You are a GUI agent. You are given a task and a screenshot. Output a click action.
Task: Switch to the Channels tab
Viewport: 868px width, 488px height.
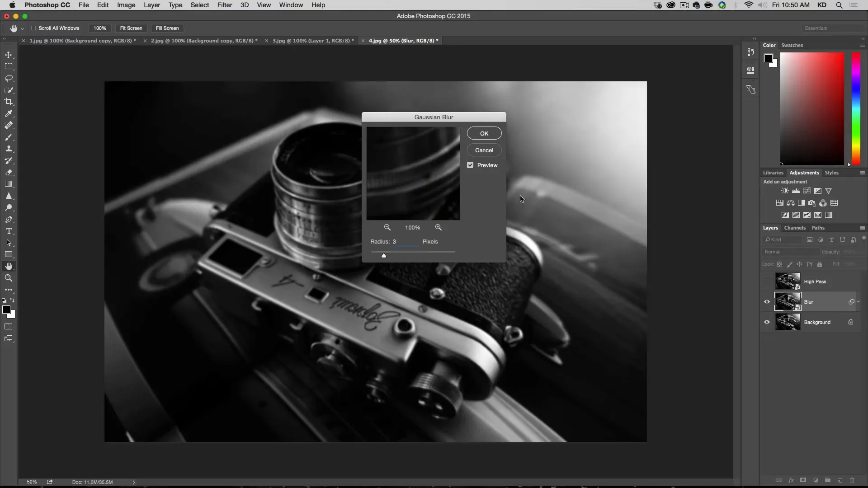[x=795, y=227]
